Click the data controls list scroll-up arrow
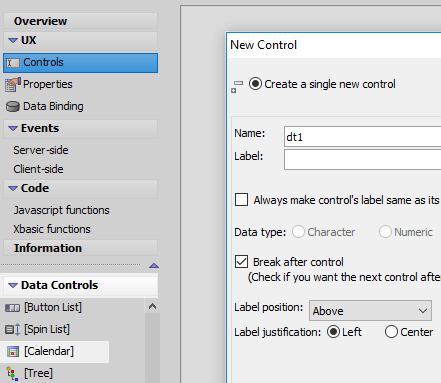441x383 pixels. 152,306
